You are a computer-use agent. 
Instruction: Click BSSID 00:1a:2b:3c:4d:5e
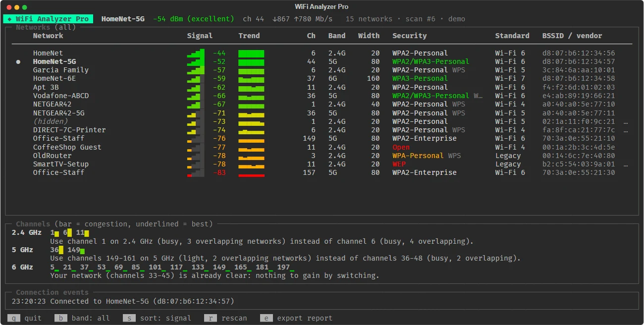click(x=579, y=147)
